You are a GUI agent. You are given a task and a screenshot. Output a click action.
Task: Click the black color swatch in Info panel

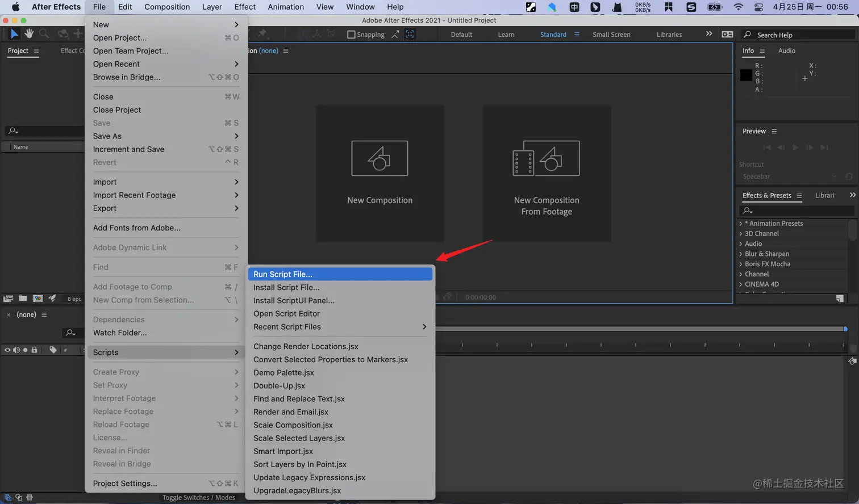pos(747,75)
